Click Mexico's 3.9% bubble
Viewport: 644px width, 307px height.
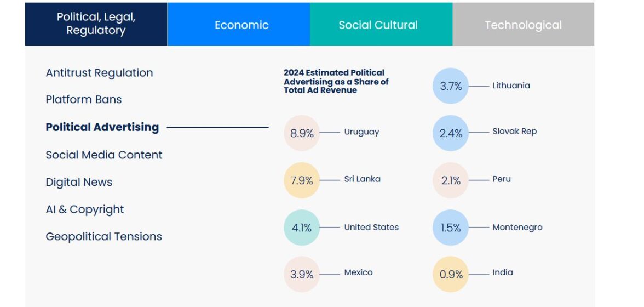302,274
